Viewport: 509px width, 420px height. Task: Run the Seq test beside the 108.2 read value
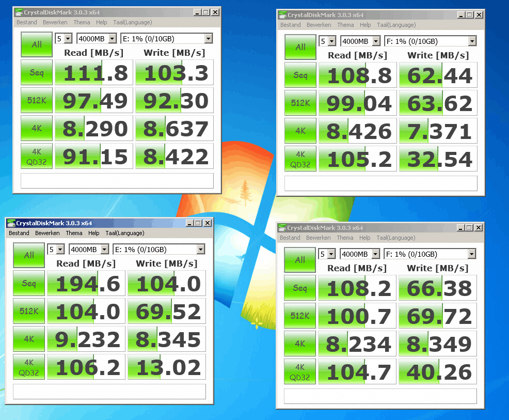coord(299,288)
